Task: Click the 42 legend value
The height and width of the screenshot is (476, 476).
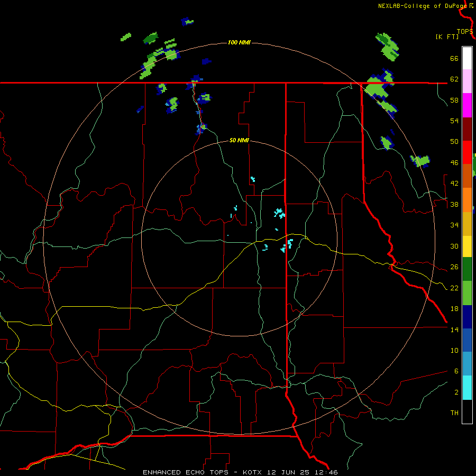Action: coord(454,184)
